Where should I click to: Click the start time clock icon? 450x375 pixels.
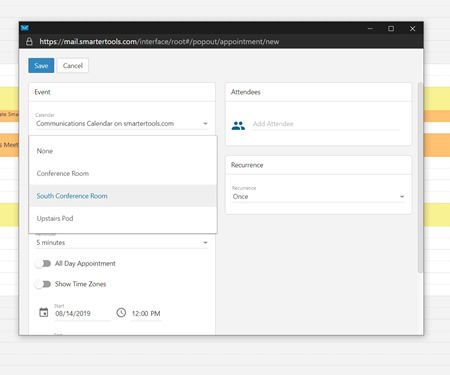tap(121, 313)
